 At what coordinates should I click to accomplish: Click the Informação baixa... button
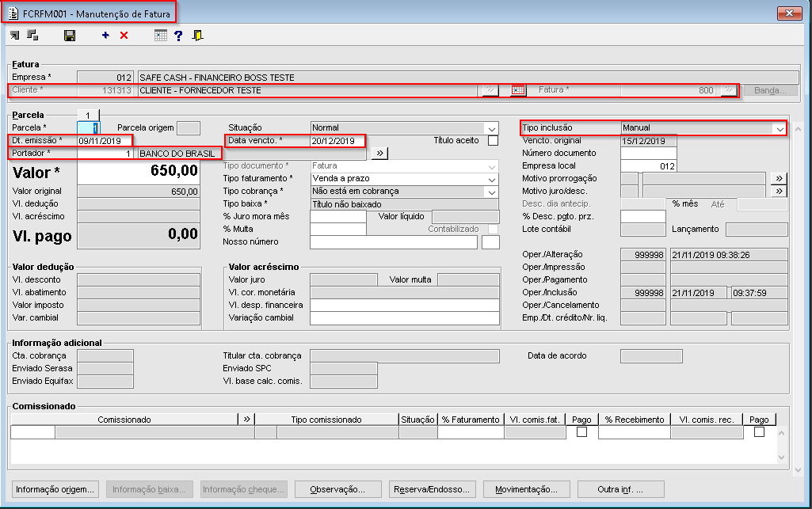pyautogui.click(x=149, y=489)
